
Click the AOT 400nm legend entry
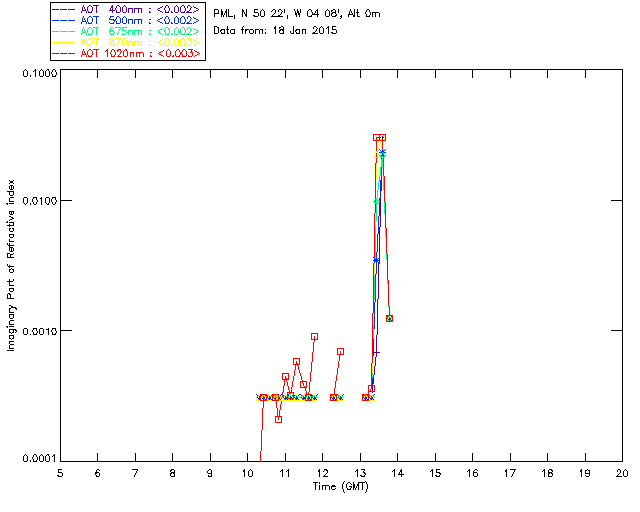[x=127, y=9]
